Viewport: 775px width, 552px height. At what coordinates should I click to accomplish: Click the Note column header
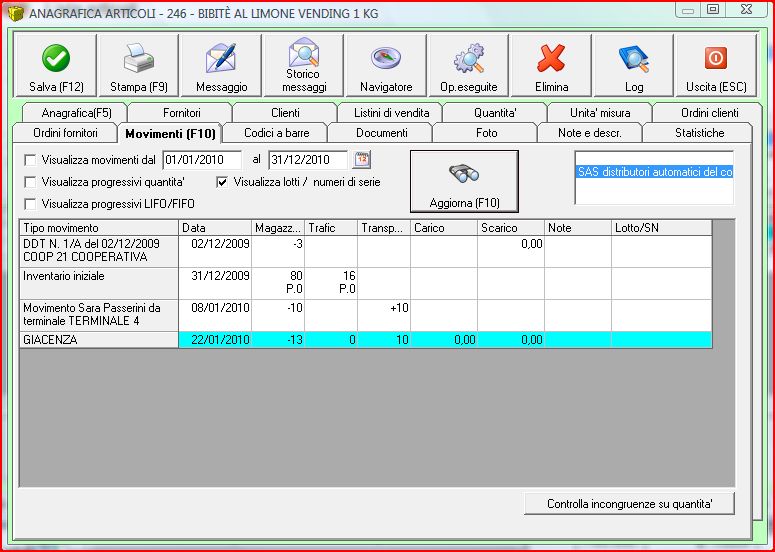click(578, 228)
